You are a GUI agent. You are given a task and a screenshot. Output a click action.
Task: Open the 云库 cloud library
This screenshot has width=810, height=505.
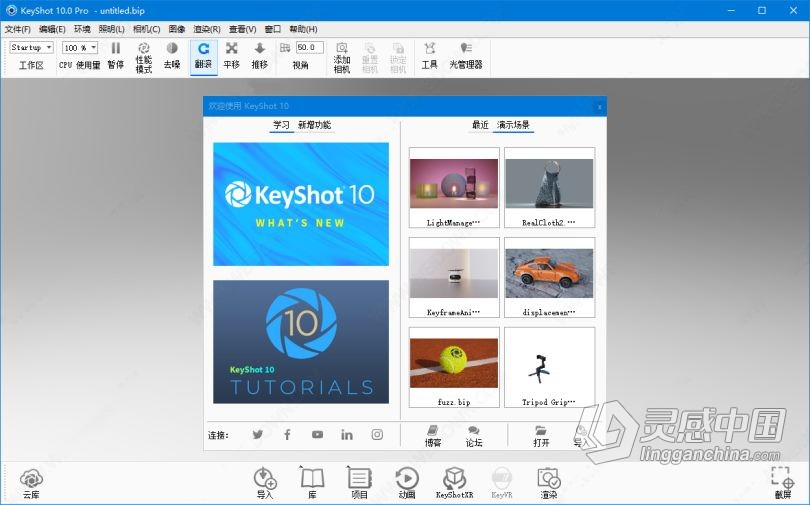[x=32, y=483]
